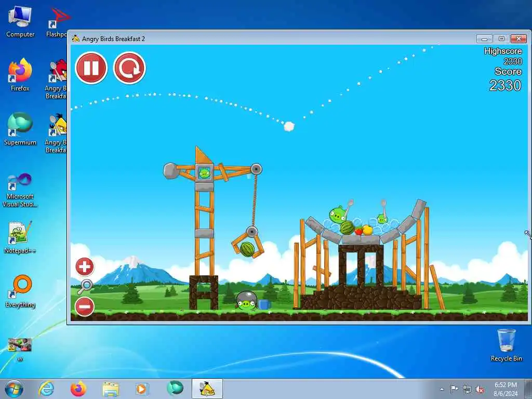Launch Firefox from the taskbar
This screenshot has width=532, height=399.
pos(78,389)
